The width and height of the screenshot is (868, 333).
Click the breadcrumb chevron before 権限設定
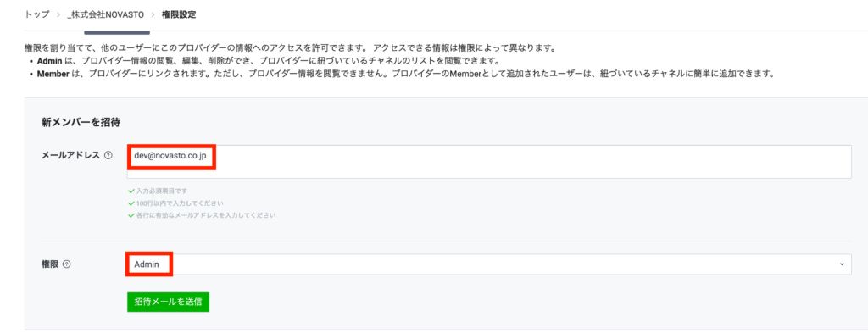point(153,15)
